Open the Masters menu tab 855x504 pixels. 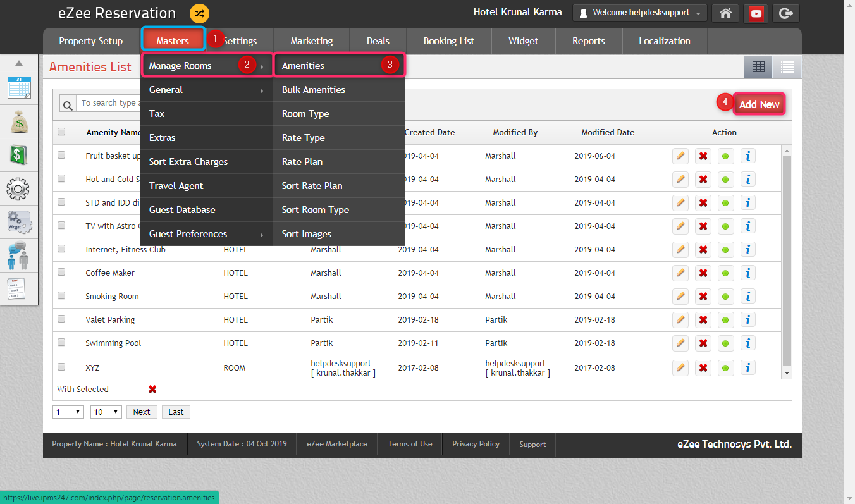point(173,40)
